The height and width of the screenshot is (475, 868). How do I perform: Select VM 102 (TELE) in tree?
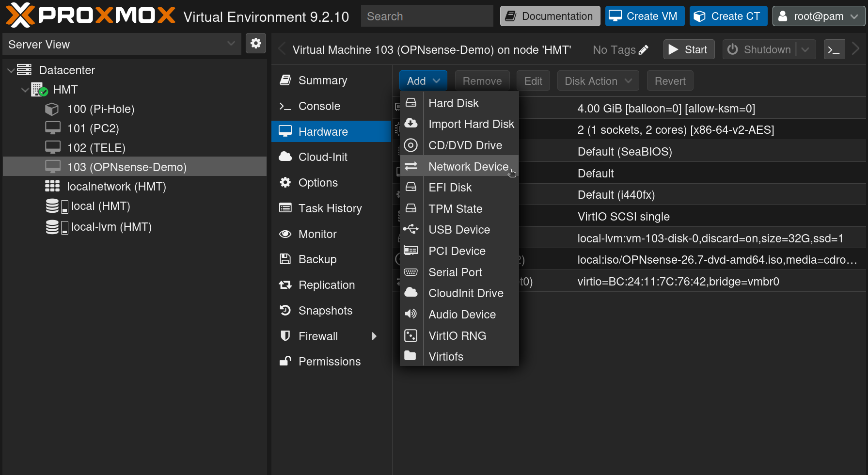(x=135, y=147)
